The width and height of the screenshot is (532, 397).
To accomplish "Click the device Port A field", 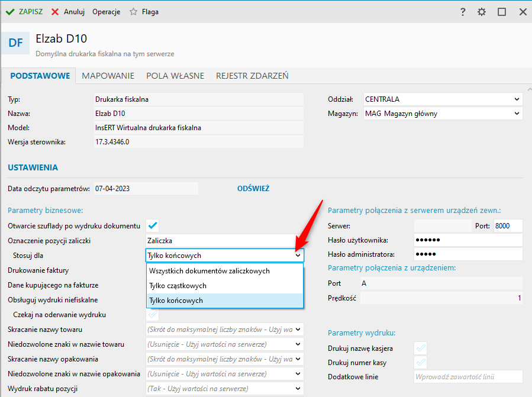I will 441,283.
